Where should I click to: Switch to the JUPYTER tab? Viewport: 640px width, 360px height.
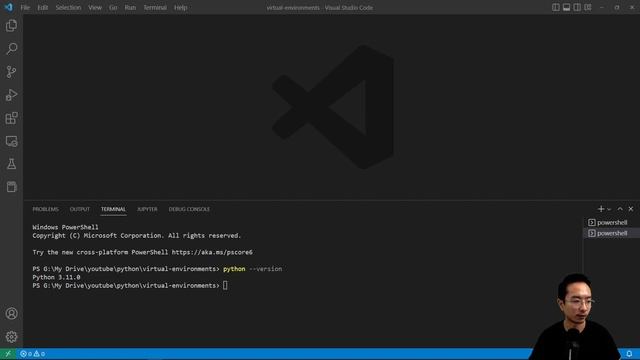147,209
